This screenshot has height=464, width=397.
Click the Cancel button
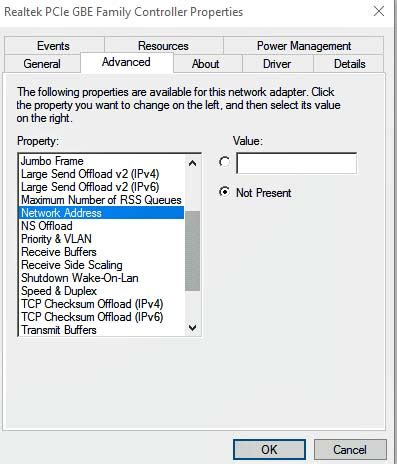(350, 449)
